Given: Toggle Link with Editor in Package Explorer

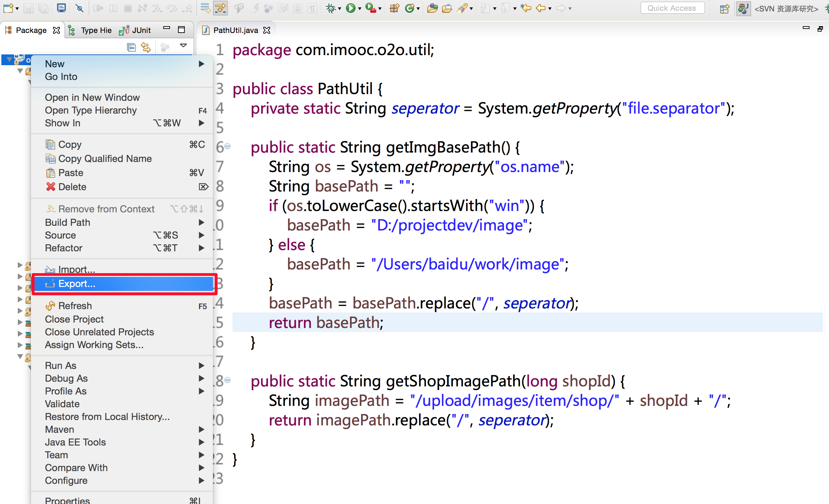Looking at the screenshot, I should pyautogui.click(x=146, y=47).
